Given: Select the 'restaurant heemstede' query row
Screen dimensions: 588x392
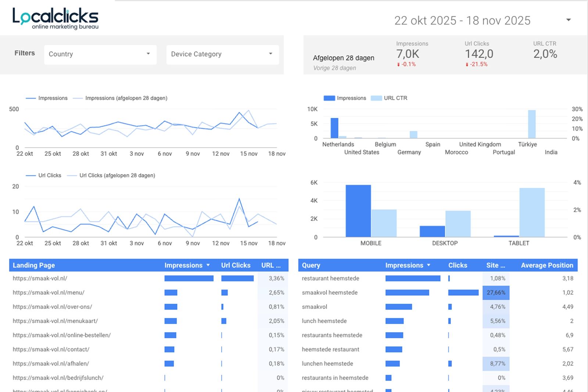Looking at the screenshot, I should pyautogui.click(x=330, y=278).
